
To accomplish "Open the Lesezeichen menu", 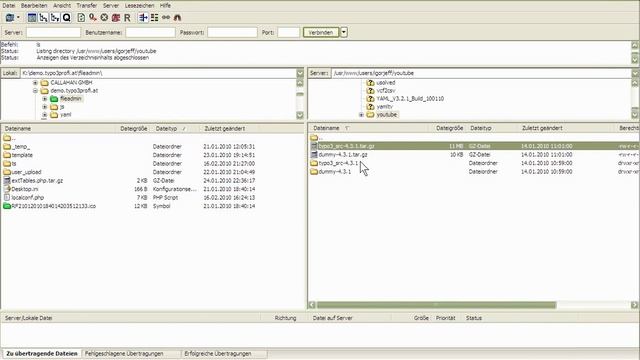I will (x=140, y=5).
